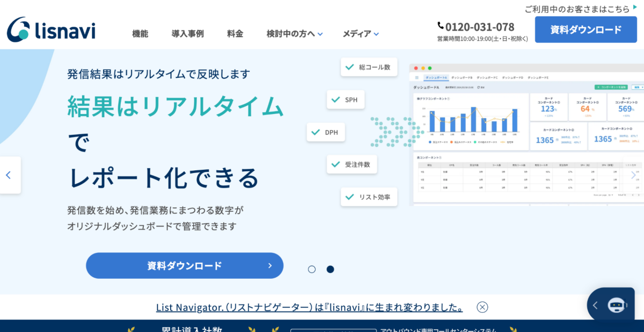Expand chat widget using its left chevron
This screenshot has height=332, width=644.
point(595,305)
